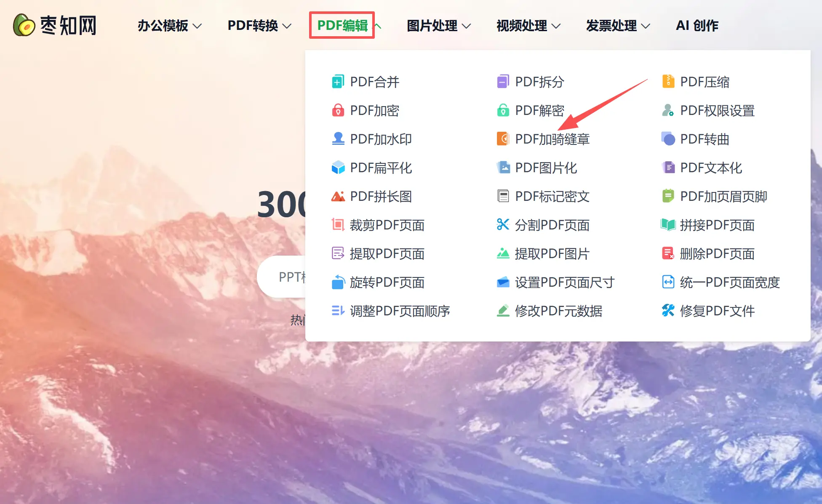Open the 图片处理 dropdown menu
The height and width of the screenshot is (504, 822).
(439, 26)
